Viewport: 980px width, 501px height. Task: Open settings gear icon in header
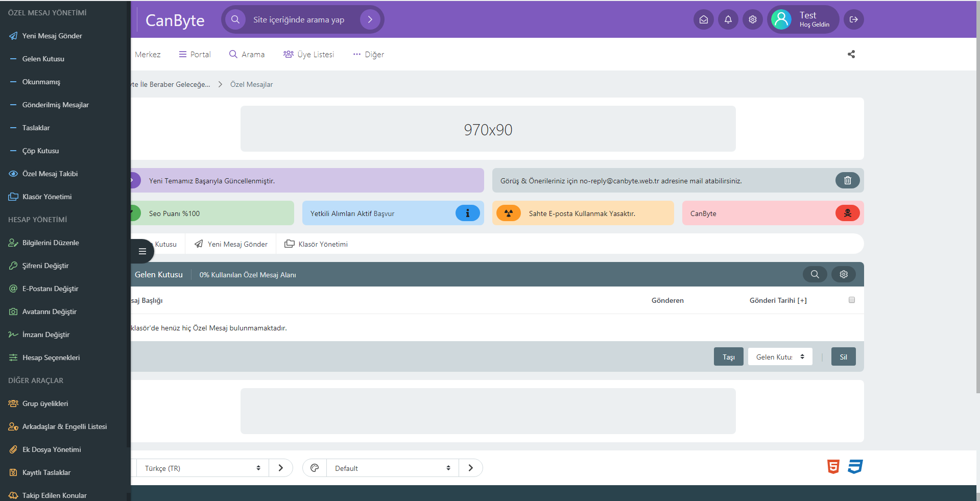point(753,19)
